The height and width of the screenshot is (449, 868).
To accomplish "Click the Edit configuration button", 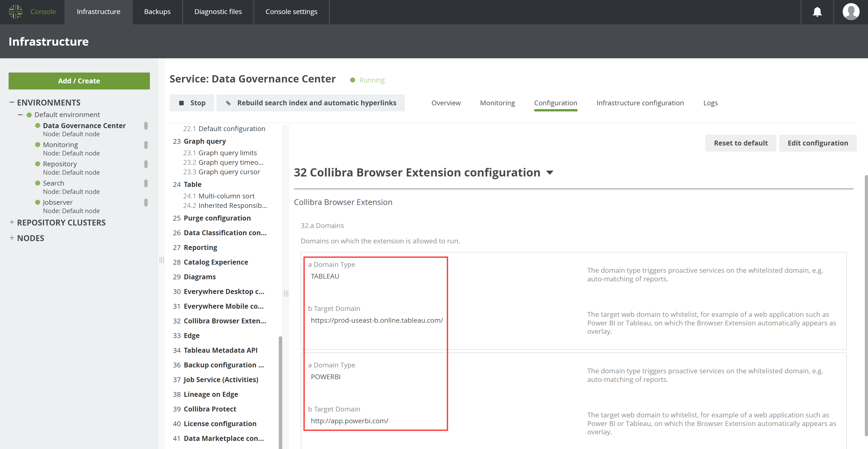I will [818, 143].
